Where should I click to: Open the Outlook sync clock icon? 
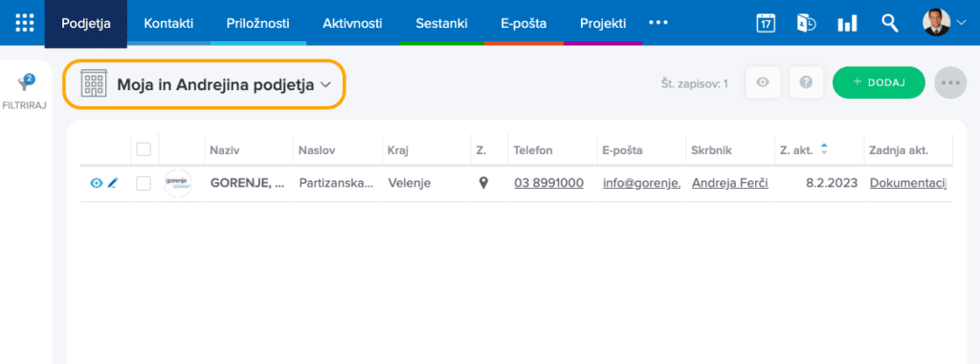(x=806, y=23)
